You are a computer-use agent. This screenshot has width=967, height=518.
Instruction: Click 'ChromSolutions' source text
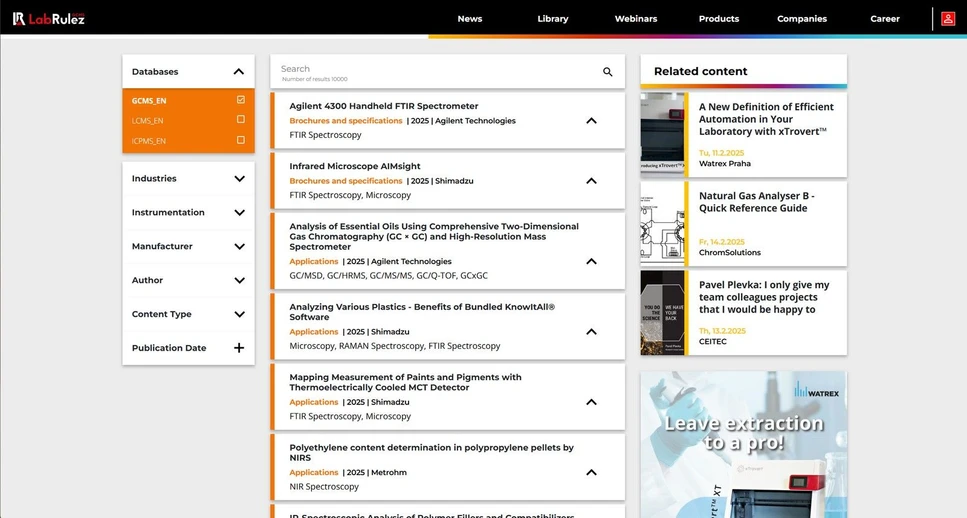[730, 252]
